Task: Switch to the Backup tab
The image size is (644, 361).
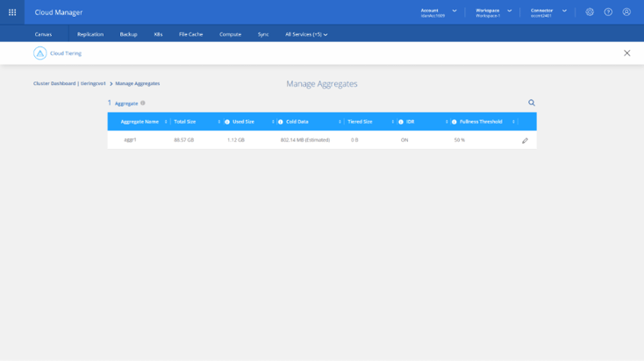Action: [x=128, y=34]
